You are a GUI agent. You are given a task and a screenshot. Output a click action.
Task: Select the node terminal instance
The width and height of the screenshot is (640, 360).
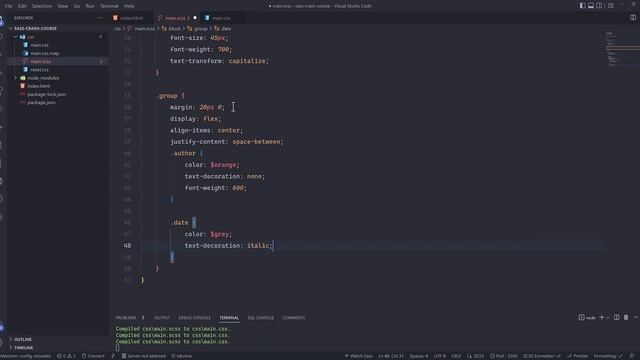(x=587, y=318)
